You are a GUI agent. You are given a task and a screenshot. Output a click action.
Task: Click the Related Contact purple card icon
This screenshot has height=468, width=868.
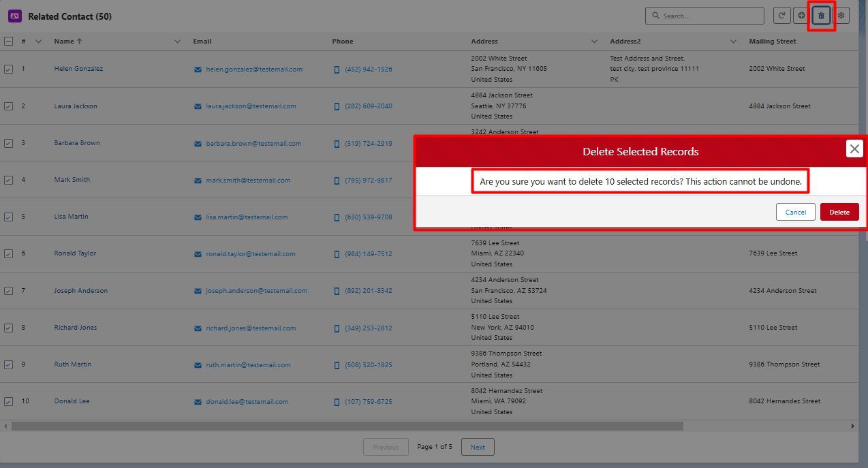click(15, 16)
